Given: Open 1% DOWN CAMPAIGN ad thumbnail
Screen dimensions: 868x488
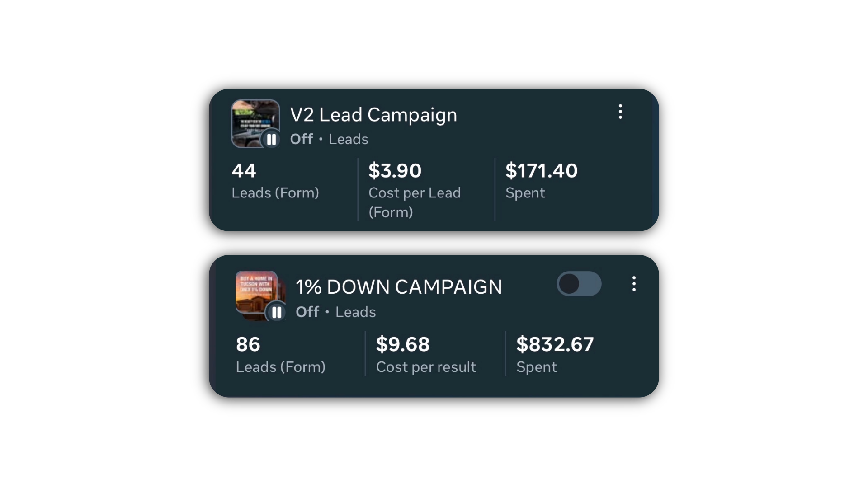Looking at the screenshot, I should click(255, 291).
